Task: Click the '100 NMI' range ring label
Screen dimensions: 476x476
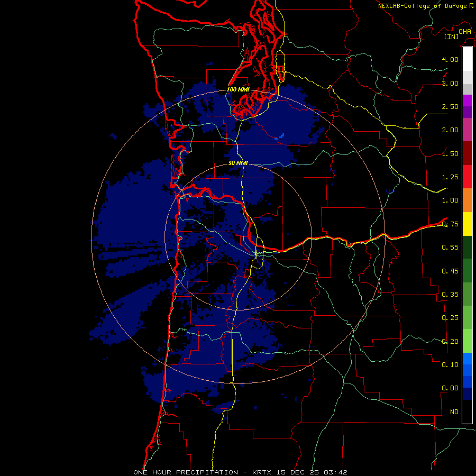Action: (238, 89)
